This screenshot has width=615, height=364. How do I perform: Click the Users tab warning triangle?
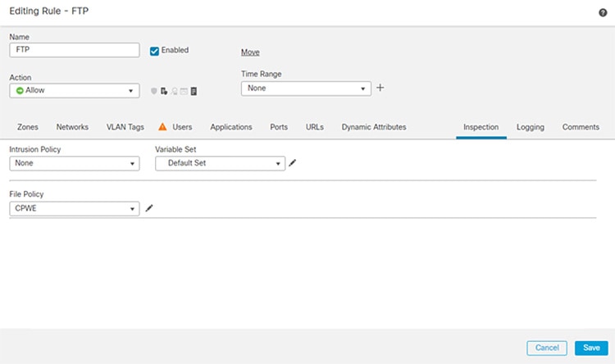coord(162,127)
